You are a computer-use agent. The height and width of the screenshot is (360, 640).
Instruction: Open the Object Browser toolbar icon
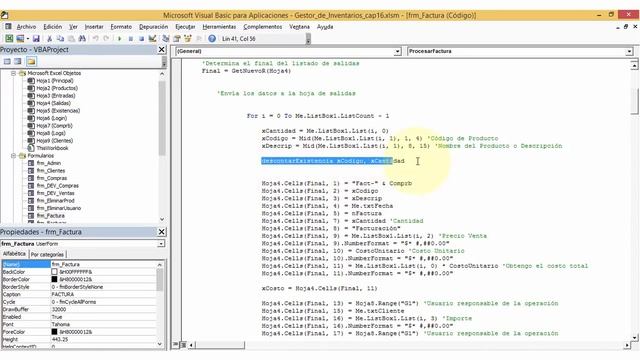pos(188,38)
